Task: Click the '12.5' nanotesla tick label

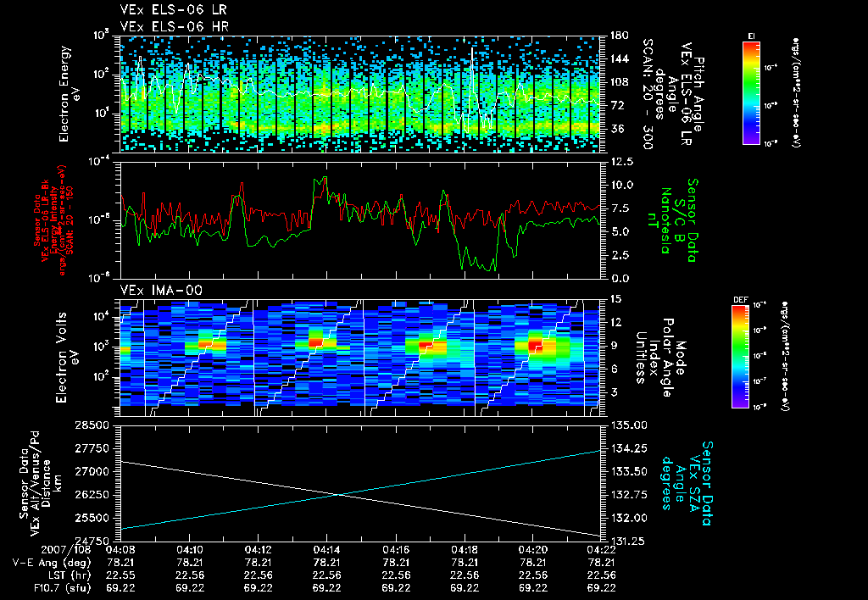Action: coord(621,162)
